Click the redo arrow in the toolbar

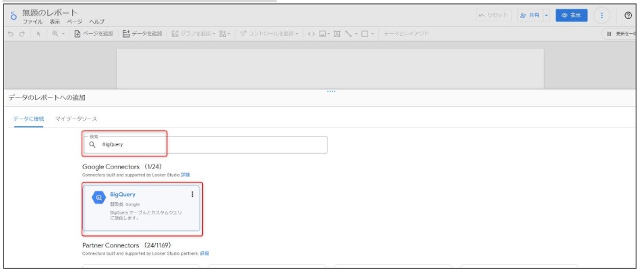click(21, 34)
